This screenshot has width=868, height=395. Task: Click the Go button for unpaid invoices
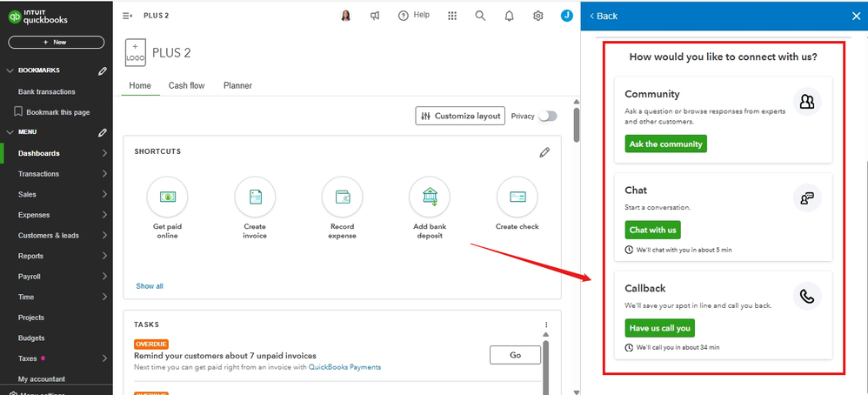point(516,355)
